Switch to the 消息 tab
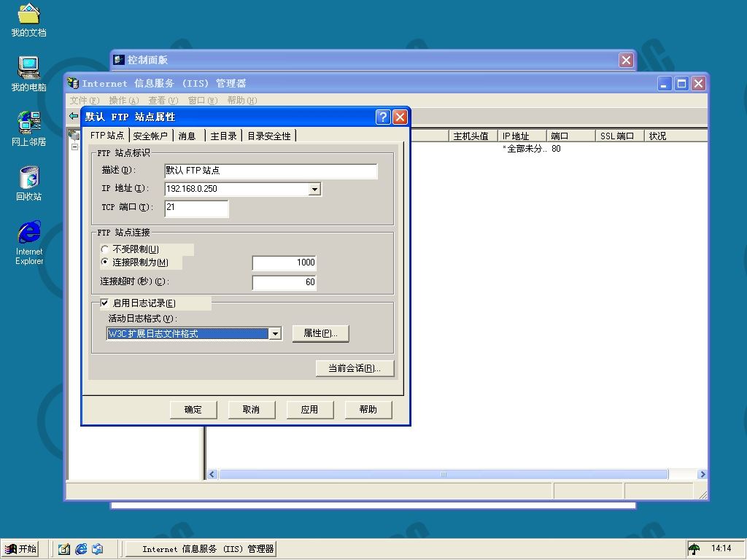The height and width of the screenshot is (560, 747). 187,136
